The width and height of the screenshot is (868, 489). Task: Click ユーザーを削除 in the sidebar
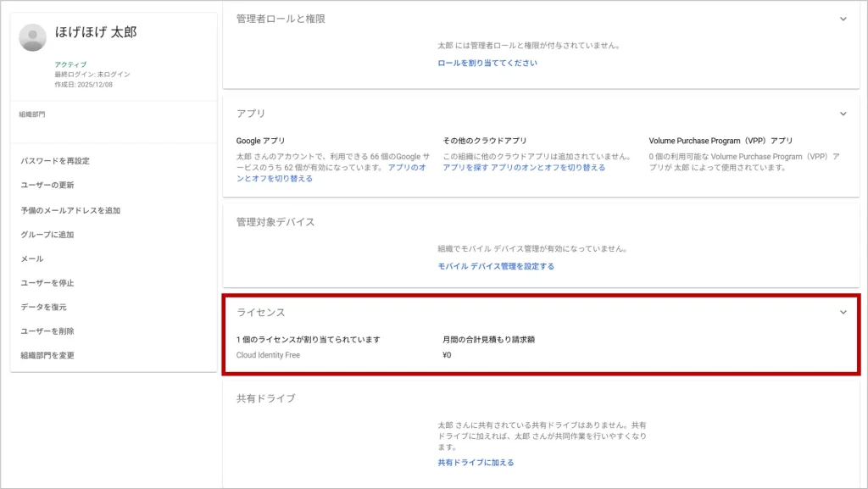47,331
